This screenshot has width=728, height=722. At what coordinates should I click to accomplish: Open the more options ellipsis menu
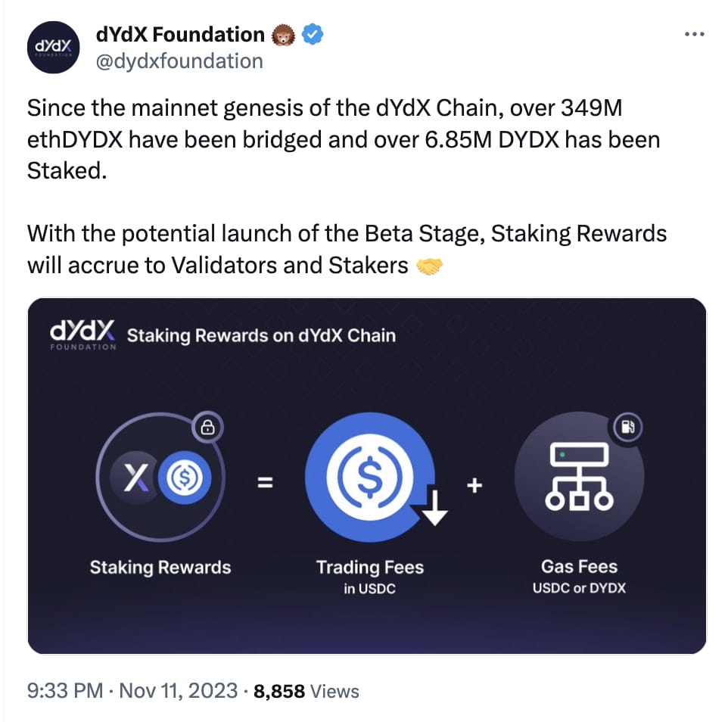tap(695, 33)
